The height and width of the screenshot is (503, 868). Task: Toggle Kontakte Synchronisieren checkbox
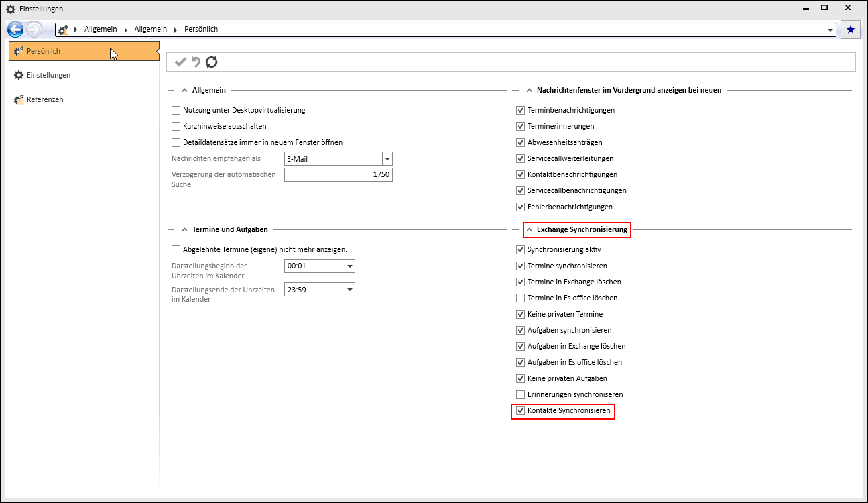point(521,410)
